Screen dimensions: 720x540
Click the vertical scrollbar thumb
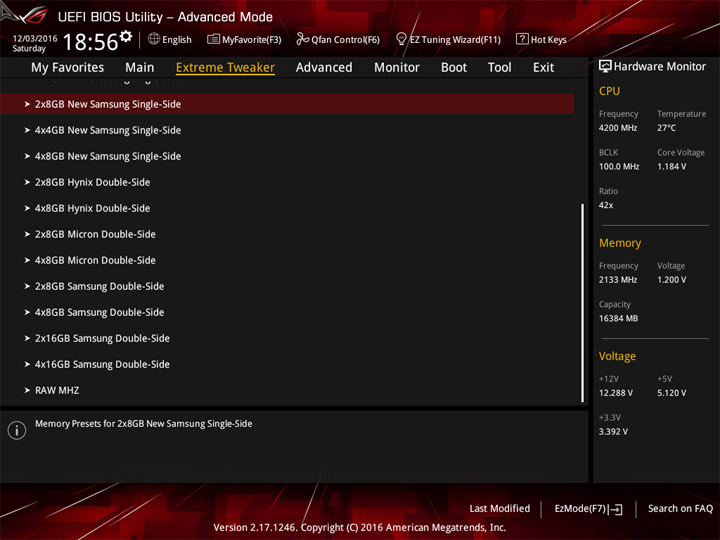coord(583,303)
